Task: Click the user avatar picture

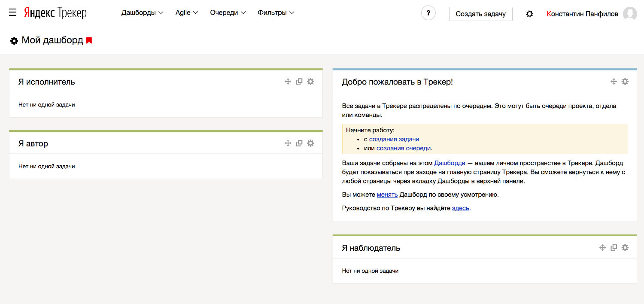Action: point(630,14)
